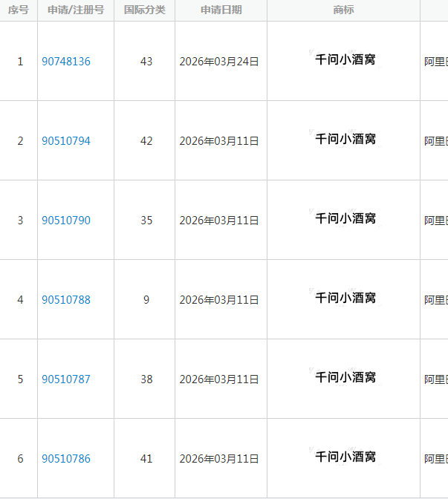This screenshot has height=499, width=448.
Task: Open registration number 90510788 link
Action: pos(66,300)
